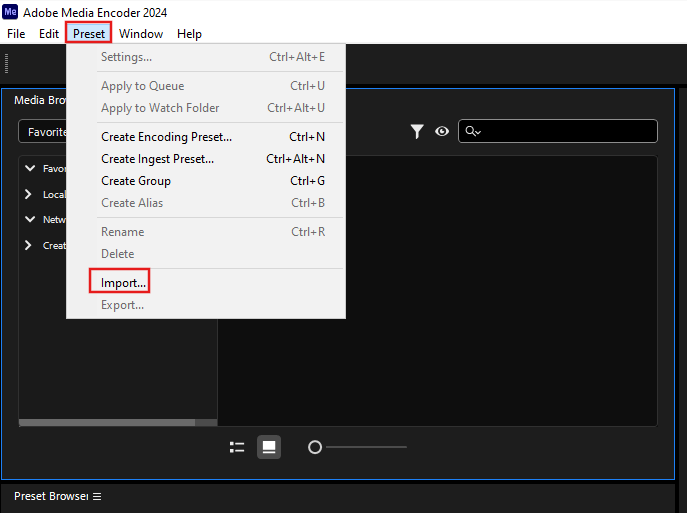
Task: Click Create Group in the menu
Action: tap(136, 181)
